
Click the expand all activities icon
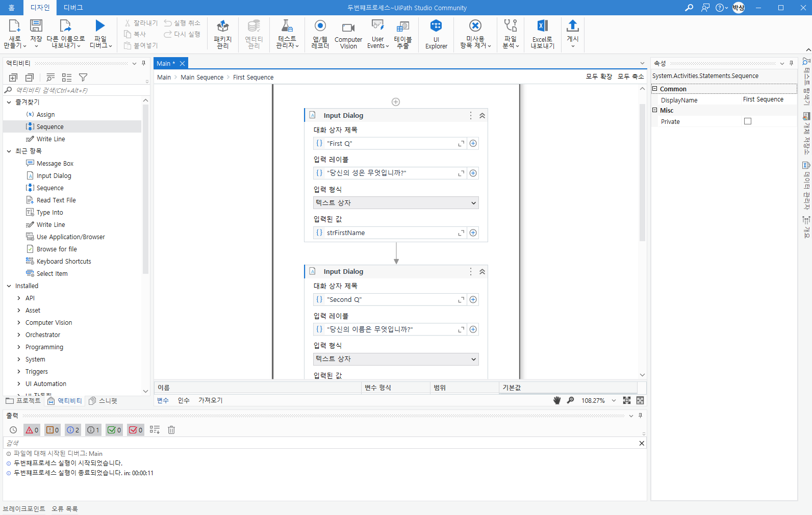click(13, 78)
